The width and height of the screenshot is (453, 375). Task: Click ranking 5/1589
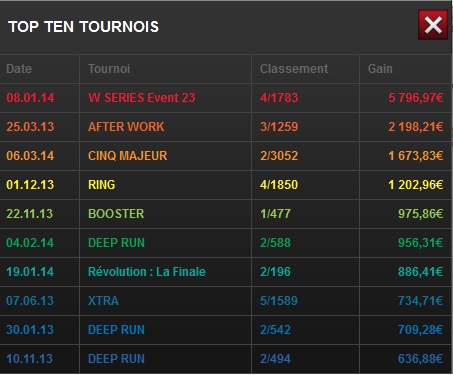279,301
